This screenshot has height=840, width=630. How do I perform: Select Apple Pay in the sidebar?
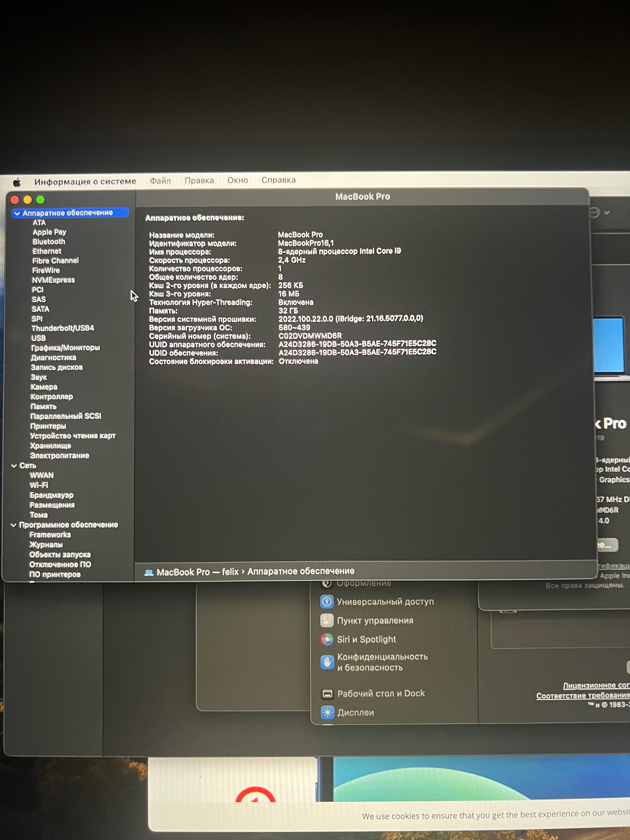coord(49,232)
